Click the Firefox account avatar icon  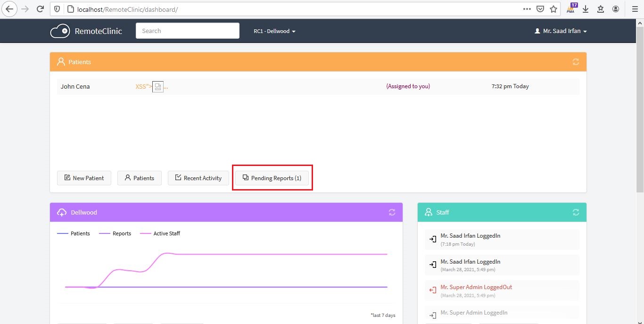616,9
